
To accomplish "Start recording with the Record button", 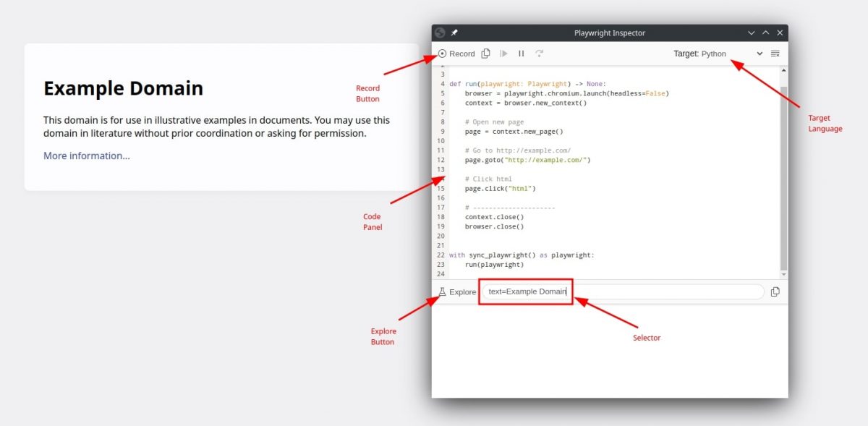I will pos(456,53).
